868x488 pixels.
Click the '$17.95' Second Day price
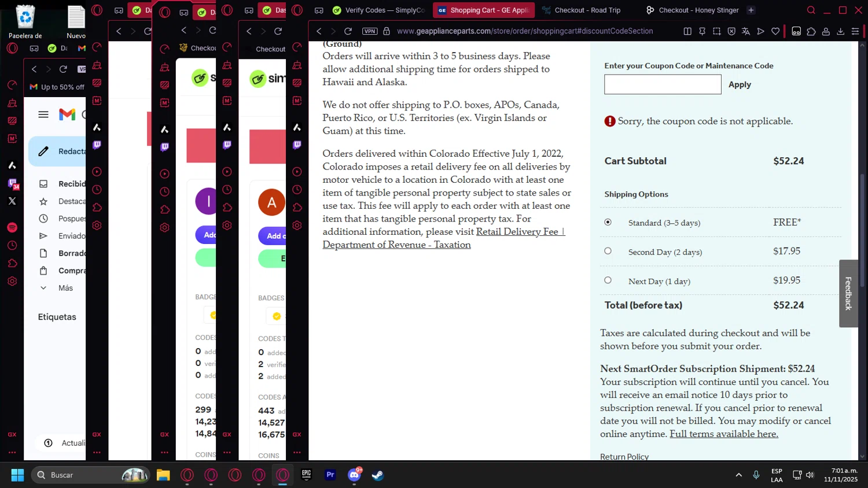pos(786,251)
